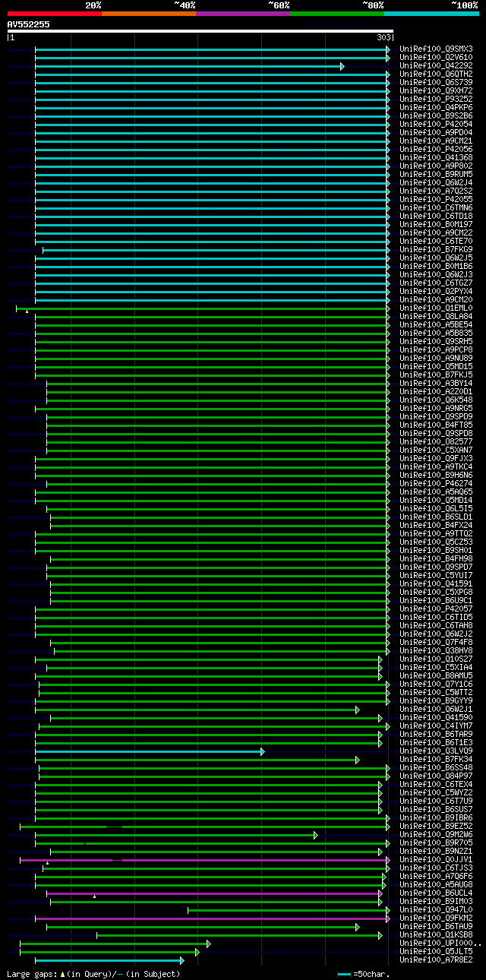Click the =50char. scale legend text
Image resolution: width=486 pixels, height=980 pixels.
(x=371, y=974)
